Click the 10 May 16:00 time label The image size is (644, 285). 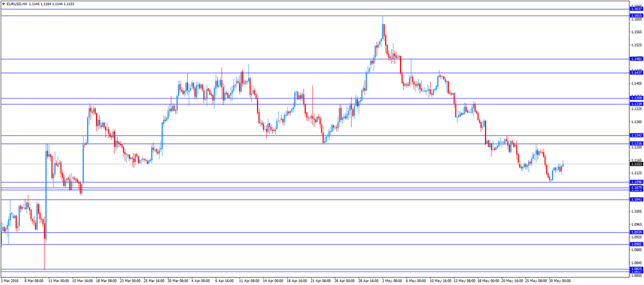point(440,280)
